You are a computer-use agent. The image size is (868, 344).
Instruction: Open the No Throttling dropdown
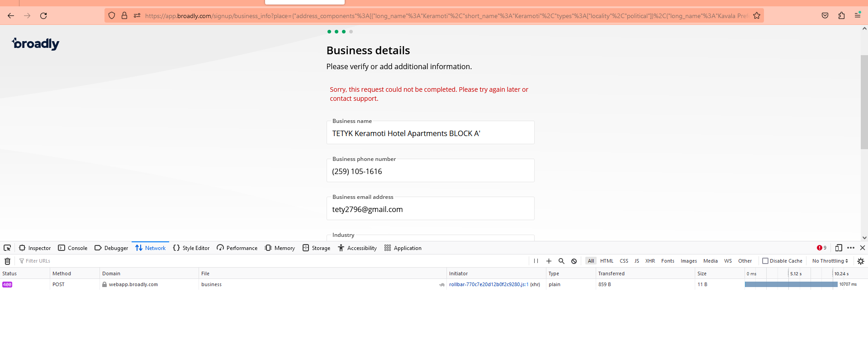point(830,261)
